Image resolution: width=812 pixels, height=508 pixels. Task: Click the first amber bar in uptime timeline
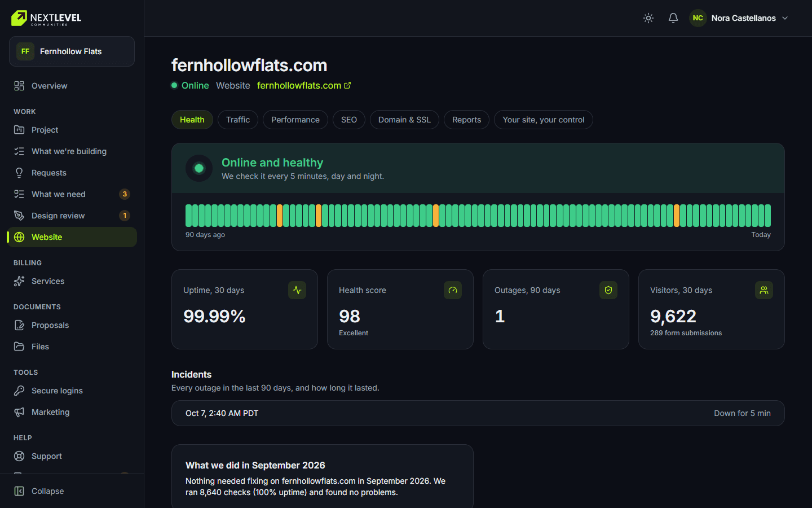click(280, 216)
